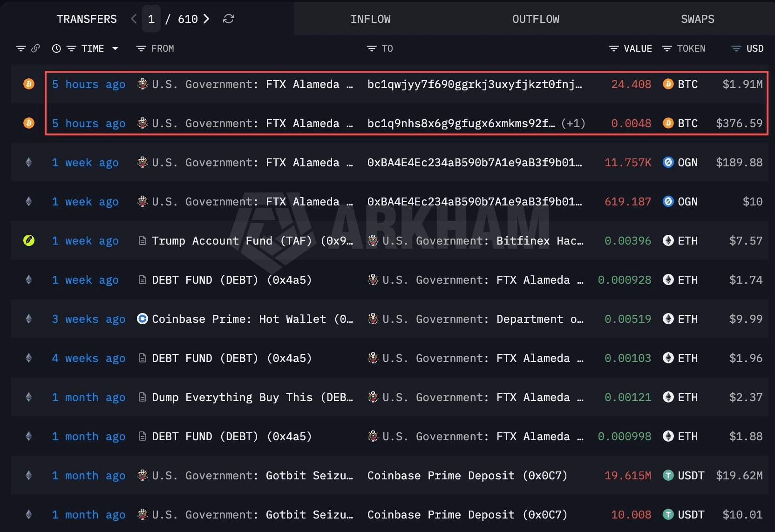Click the $19.62M USD amount
The width and height of the screenshot is (775, 532).
(x=739, y=476)
